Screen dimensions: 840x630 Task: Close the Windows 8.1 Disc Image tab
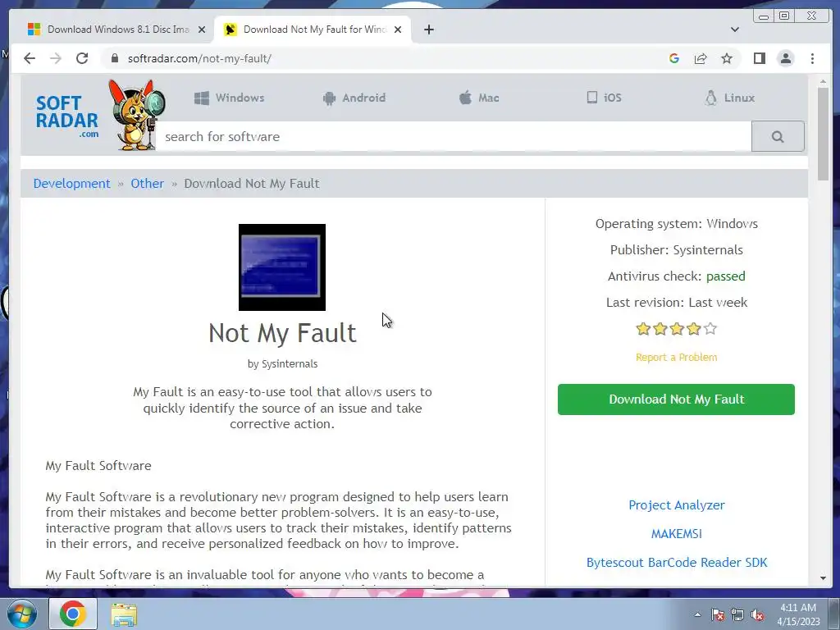(202, 30)
